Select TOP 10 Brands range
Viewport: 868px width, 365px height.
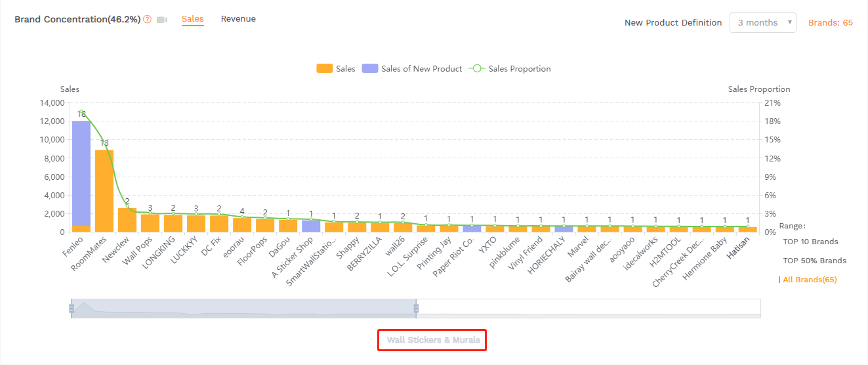tap(810, 242)
